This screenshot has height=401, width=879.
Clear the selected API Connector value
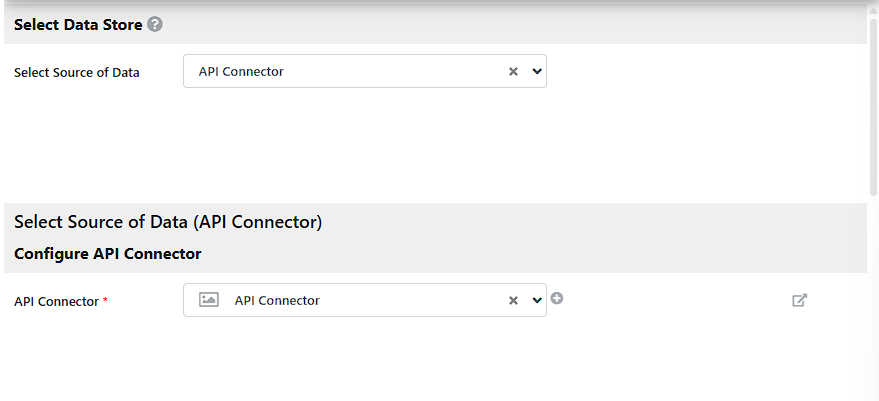[514, 300]
